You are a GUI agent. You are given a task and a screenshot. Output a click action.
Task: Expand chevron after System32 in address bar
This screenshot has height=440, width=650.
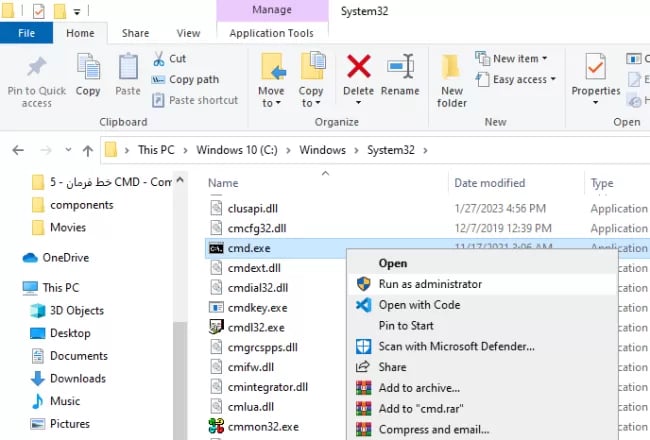tap(425, 150)
